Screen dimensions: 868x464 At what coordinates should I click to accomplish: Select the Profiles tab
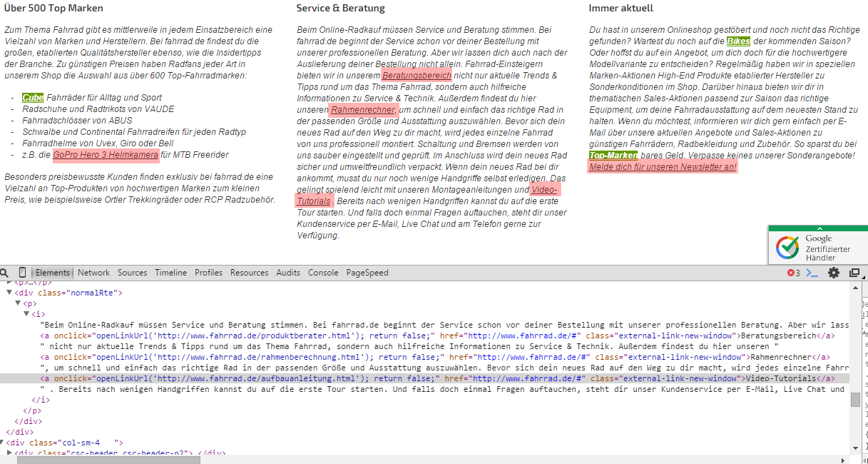(209, 273)
